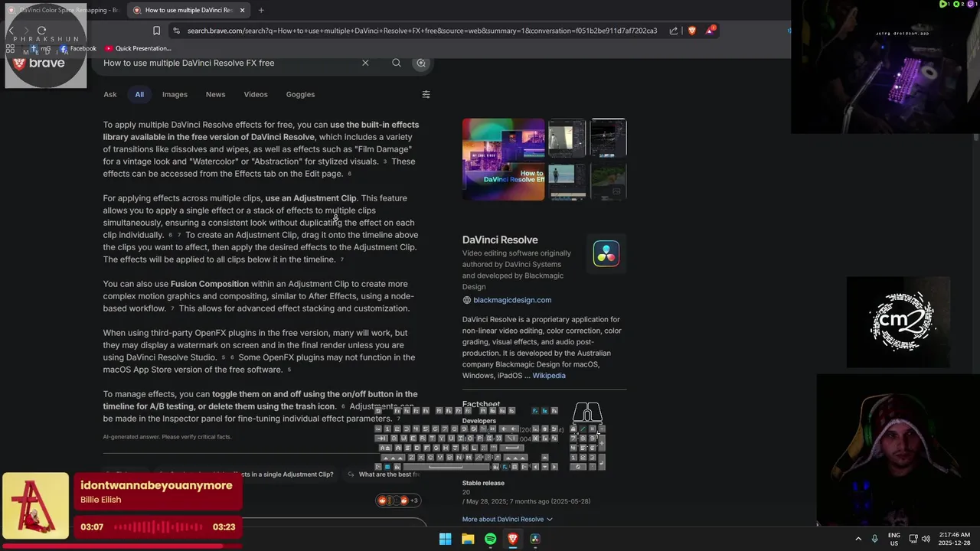This screenshot has height=551, width=980.
Task: Open the blackmagicdesign.com link
Action: click(x=512, y=300)
